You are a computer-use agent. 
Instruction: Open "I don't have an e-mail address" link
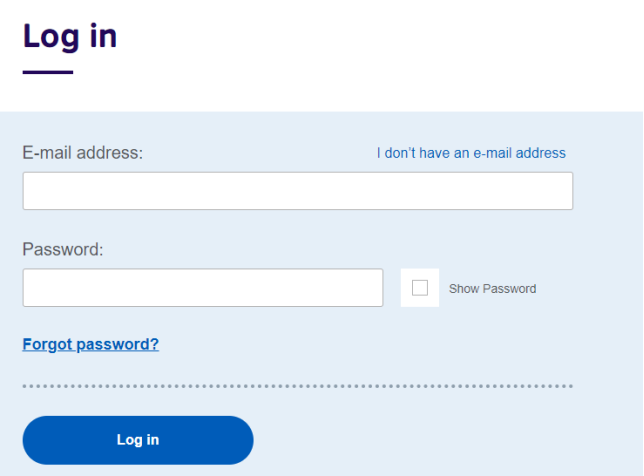point(471,153)
